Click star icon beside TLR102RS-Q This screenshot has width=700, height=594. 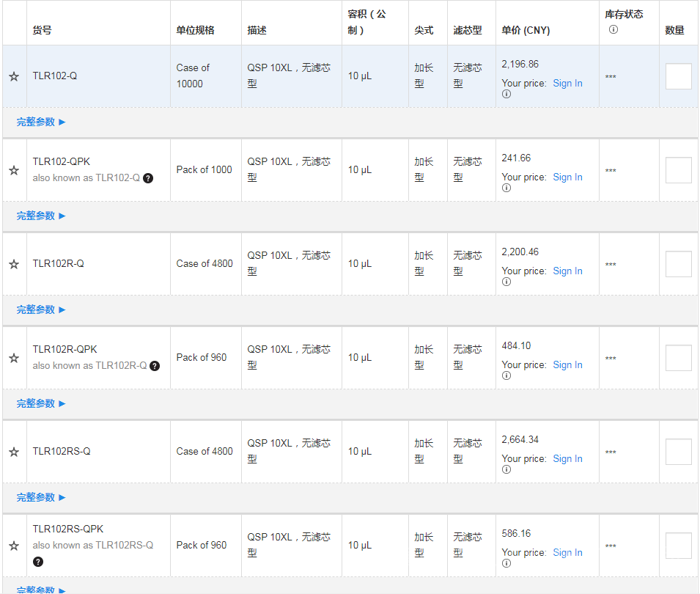14,452
